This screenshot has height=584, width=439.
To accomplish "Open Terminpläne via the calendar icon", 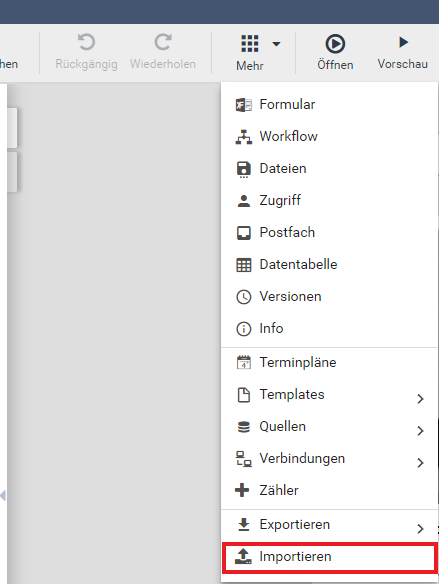I will [244, 362].
